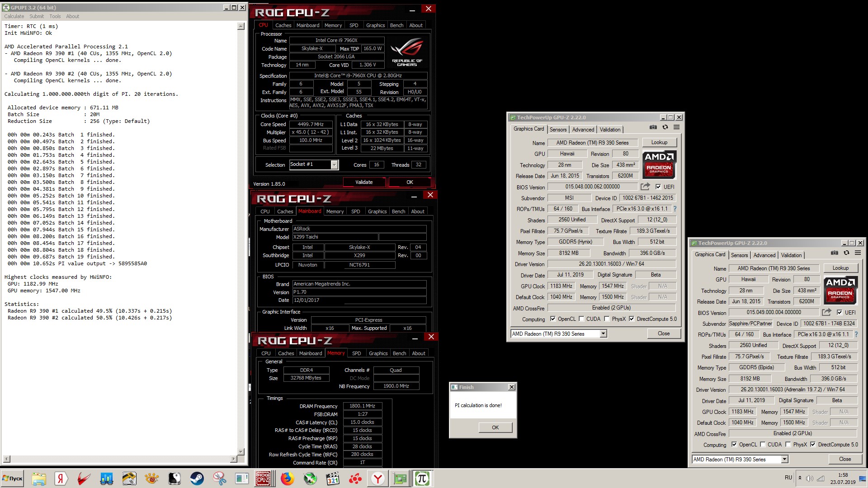Image resolution: width=868 pixels, height=488 pixels.
Task: Click Snipping Tool scissors icon in taskbar
Action: pyautogui.click(x=219, y=479)
